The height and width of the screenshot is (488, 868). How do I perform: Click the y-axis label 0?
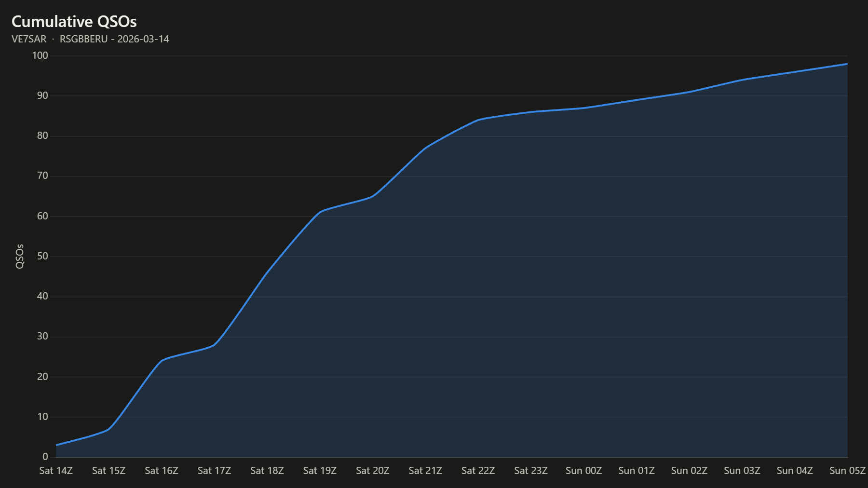point(45,457)
